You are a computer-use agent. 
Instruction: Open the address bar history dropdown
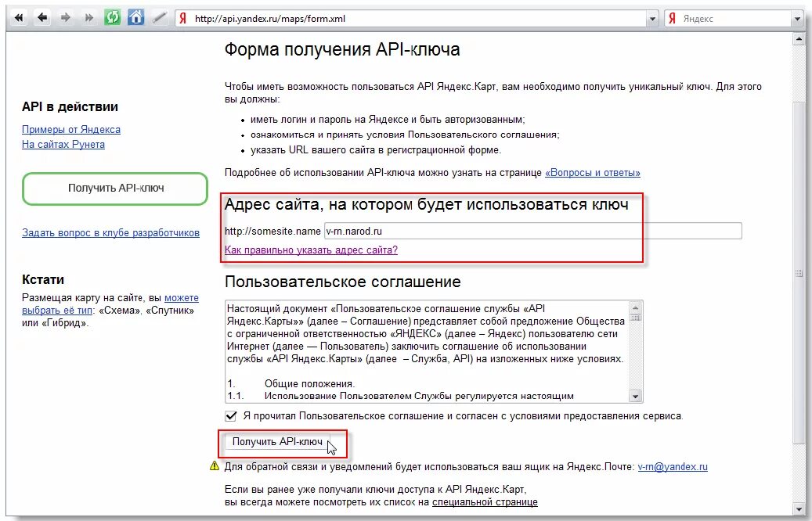click(652, 19)
